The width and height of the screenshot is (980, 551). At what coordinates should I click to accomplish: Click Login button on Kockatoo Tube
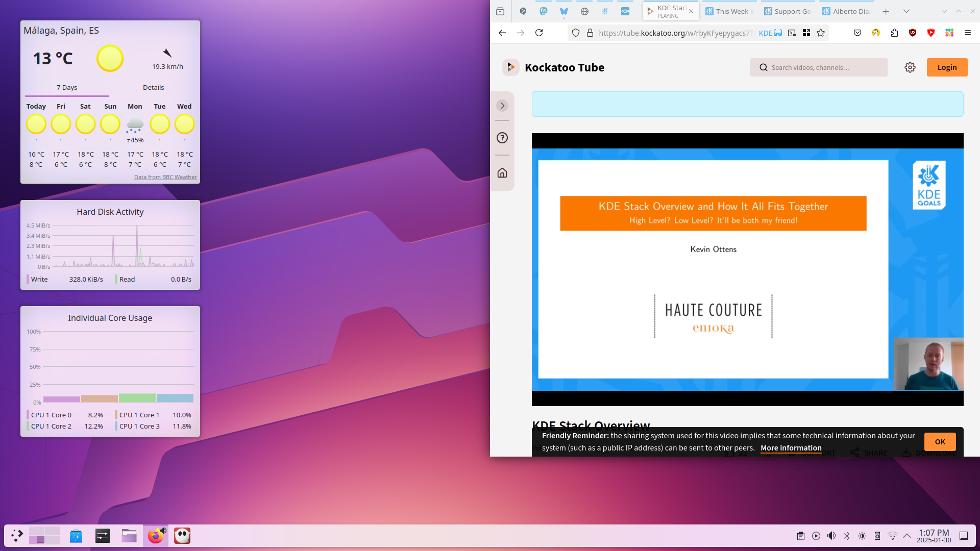947,67
